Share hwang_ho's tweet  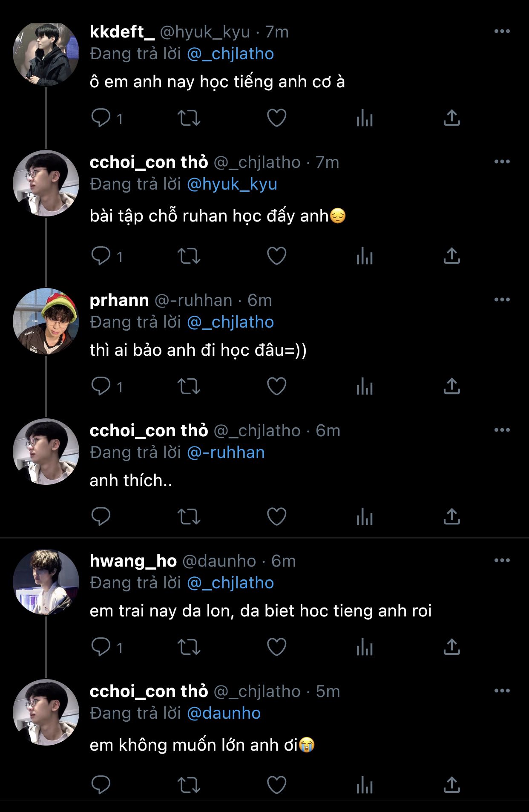tap(451, 647)
